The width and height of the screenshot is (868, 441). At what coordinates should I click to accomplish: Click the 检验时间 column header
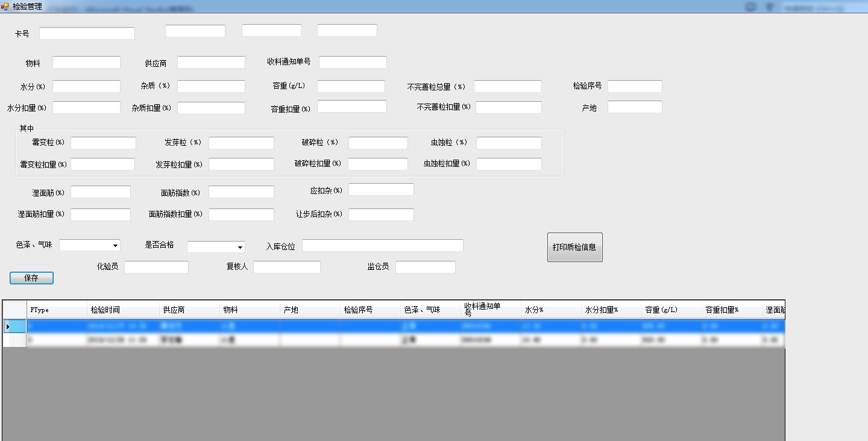[123, 310]
